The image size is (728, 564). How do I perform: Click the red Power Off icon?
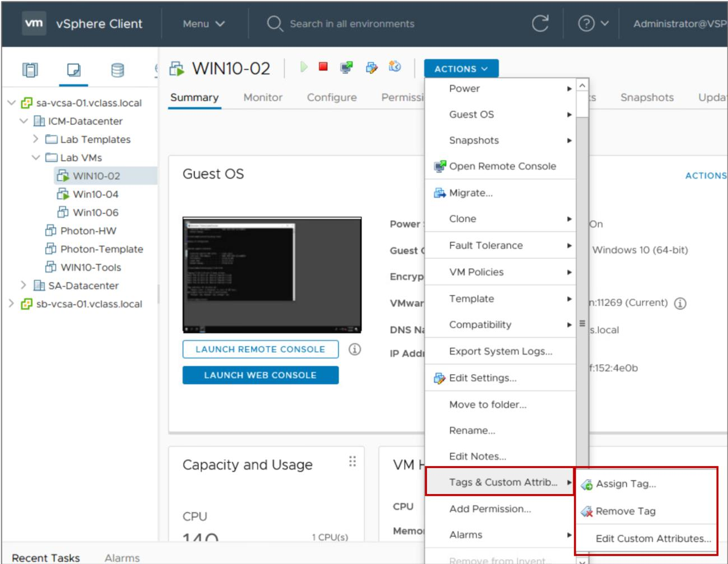pyautogui.click(x=323, y=67)
